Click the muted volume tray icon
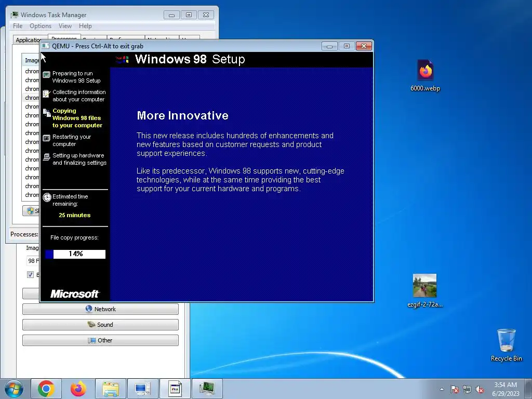This screenshot has height=399, width=532. coord(480,389)
